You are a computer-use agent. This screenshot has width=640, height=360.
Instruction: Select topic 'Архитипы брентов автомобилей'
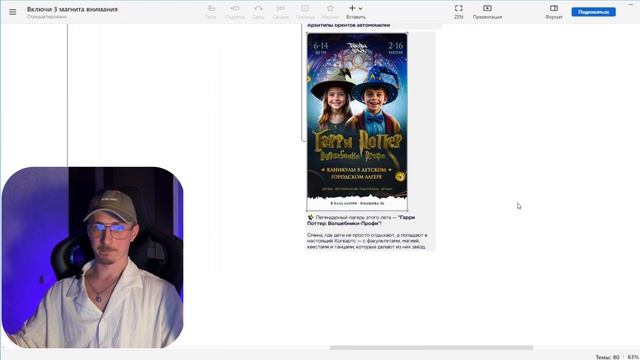point(349,25)
